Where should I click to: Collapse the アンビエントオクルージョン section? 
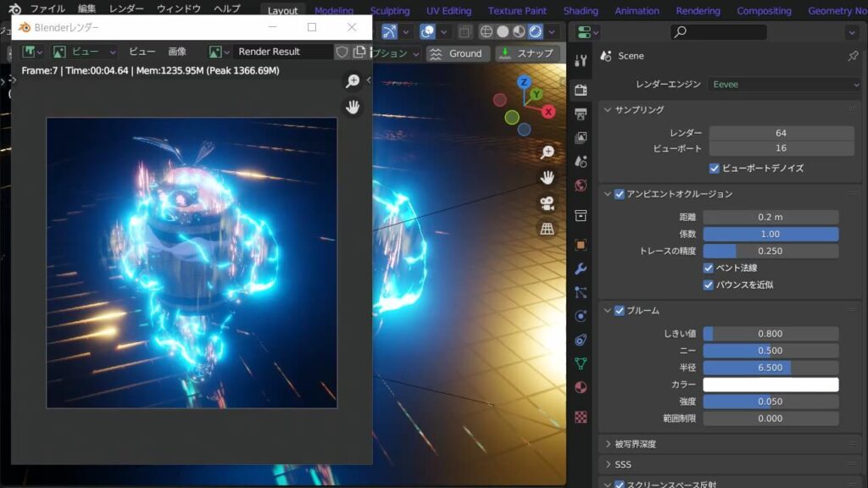pyautogui.click(x=607, y=194)
